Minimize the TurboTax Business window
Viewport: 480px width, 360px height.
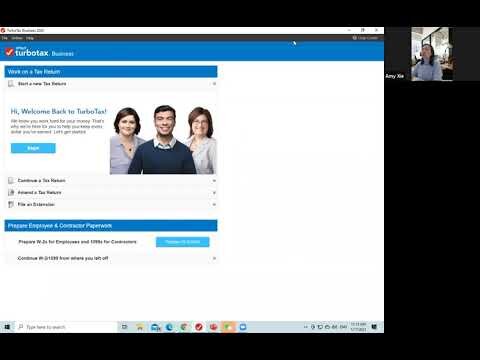coord(349,30)
